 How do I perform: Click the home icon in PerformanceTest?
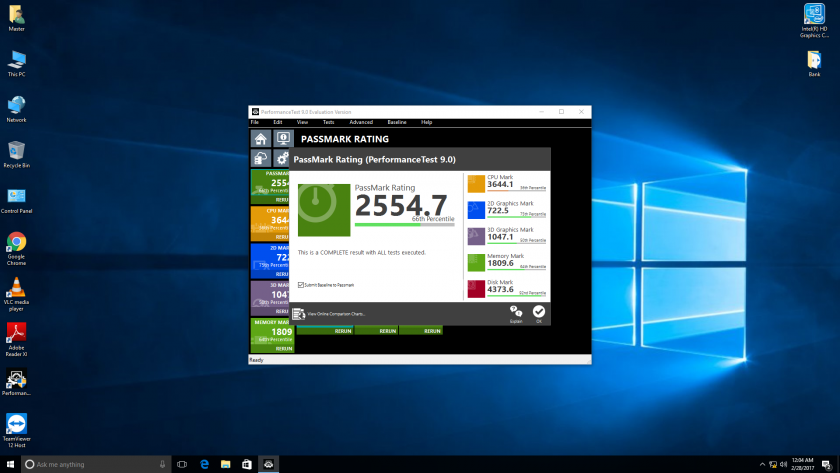[261, 139]
